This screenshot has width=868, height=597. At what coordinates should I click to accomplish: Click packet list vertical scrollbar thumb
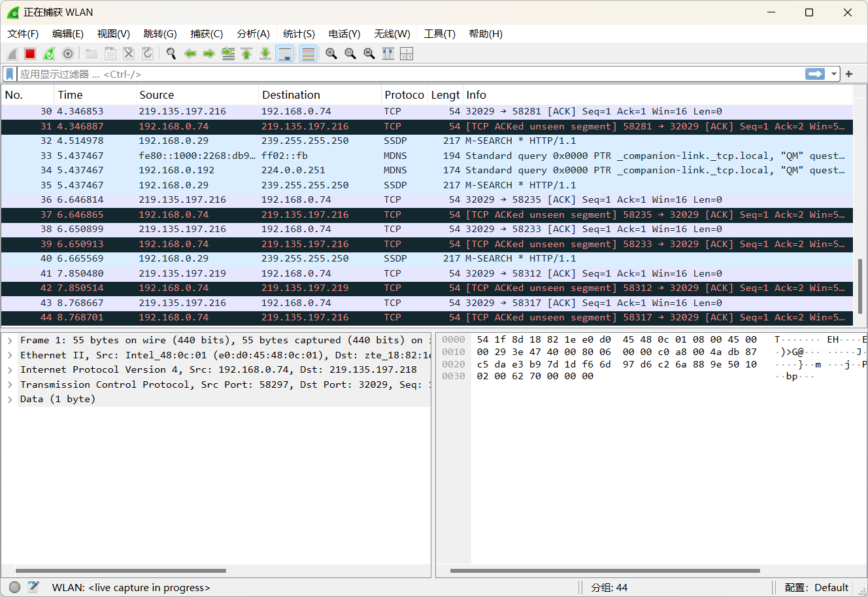click(860, 286)
